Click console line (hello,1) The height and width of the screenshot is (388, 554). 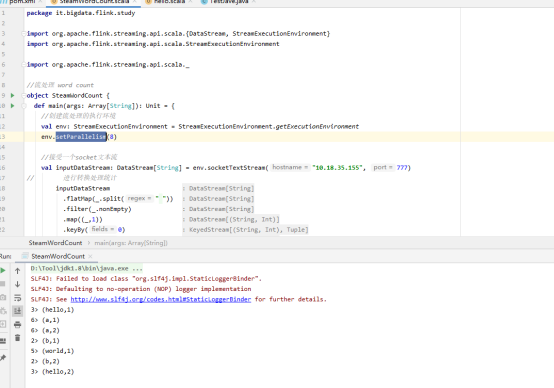tap(52, 310)
